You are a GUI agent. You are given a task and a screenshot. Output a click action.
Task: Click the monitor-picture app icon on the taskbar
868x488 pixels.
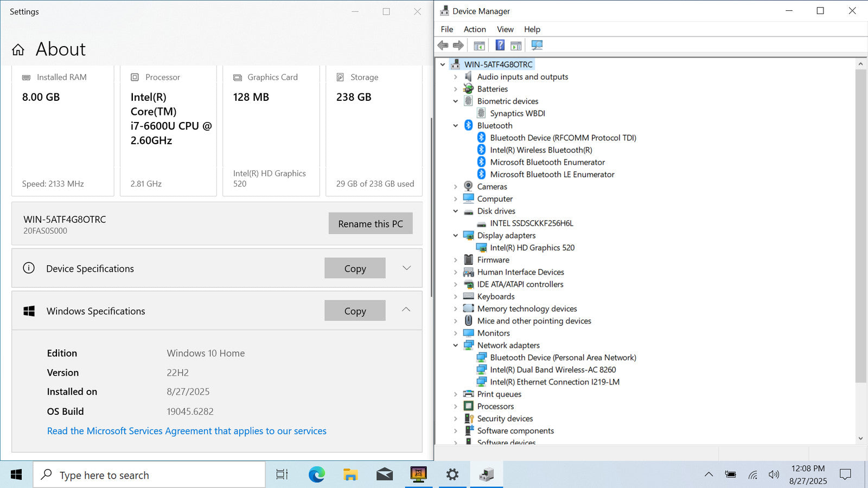point(418,475)
